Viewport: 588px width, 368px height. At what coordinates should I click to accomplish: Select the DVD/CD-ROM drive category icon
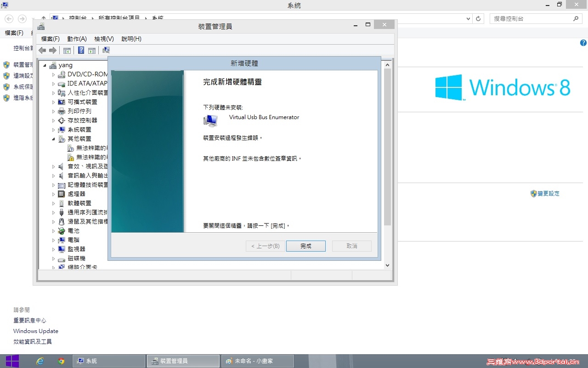(62, 74)
